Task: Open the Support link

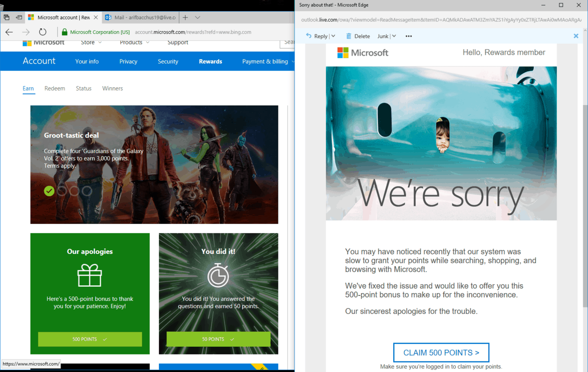Action: [x=178, y=43]
